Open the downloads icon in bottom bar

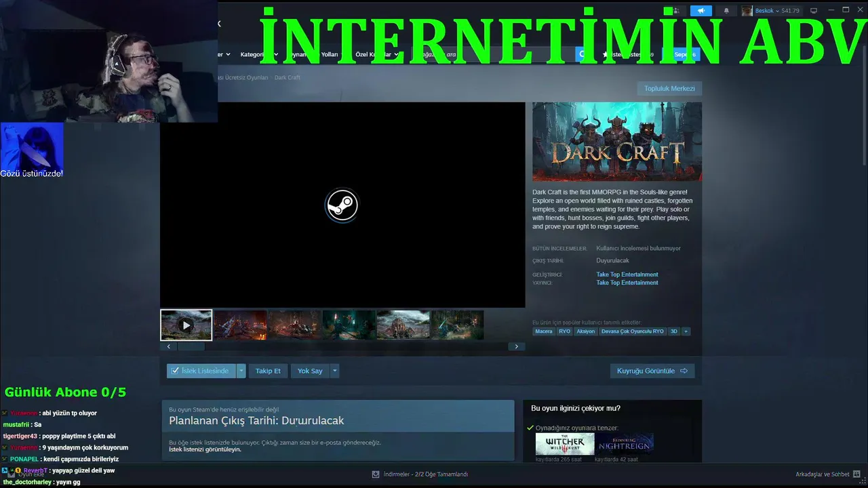(376, 474)
